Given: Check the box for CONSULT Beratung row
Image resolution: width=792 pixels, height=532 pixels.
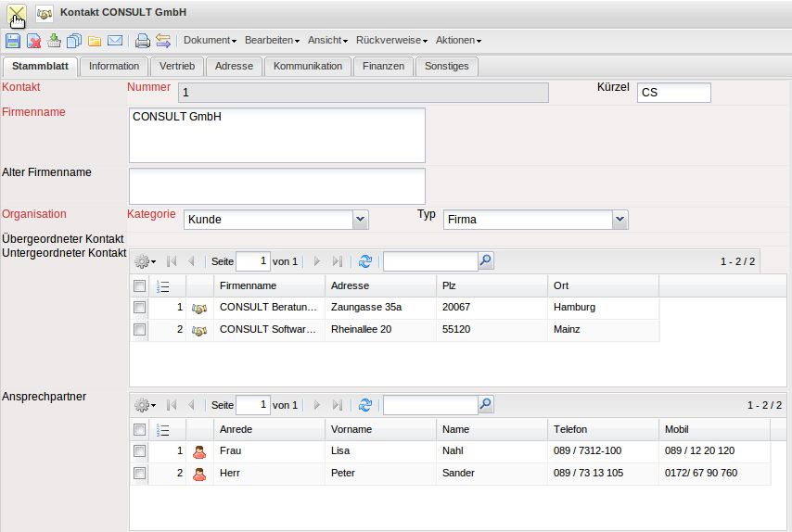Looking at the screenshot, I should [x=139, y=307].
